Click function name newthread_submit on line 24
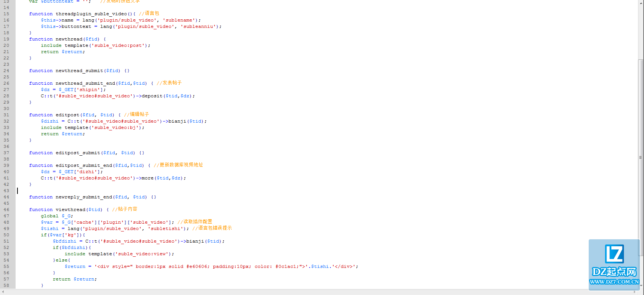This screenshot has height=295, width=644. [79, 71]
